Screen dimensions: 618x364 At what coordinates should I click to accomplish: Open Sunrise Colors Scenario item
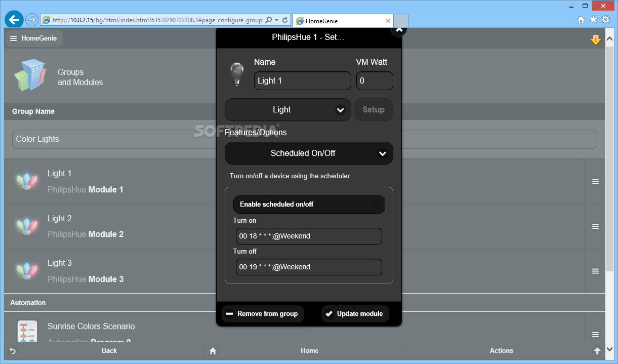(x=295, y=328)
